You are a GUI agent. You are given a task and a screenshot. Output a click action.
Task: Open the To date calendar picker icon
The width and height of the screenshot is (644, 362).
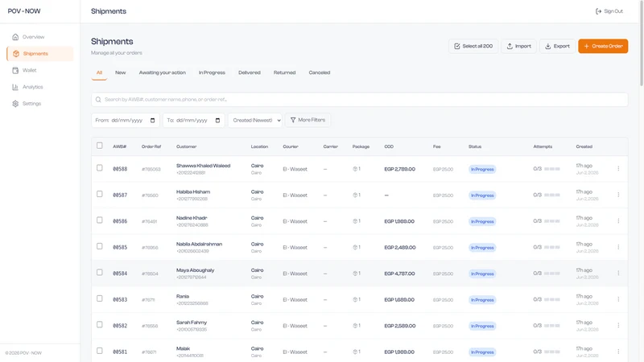pyautogui.click(x=217, y=120)
